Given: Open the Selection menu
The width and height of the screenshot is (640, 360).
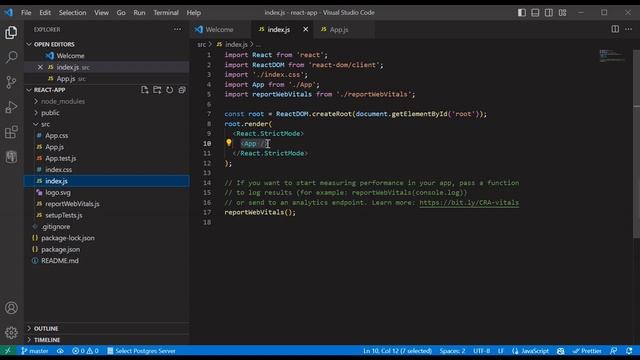Looking at the screenshot, I should tap(72, 13).
